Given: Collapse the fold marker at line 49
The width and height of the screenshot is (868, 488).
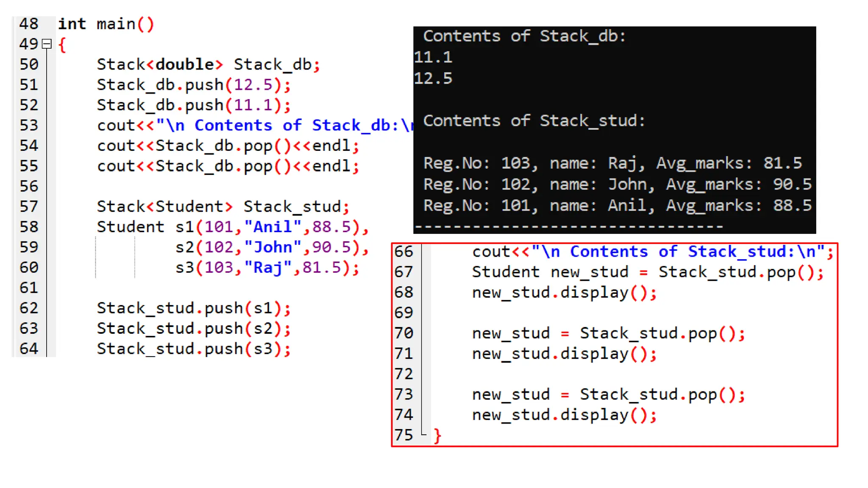Looking at the screenshot, I should point(47,44).
